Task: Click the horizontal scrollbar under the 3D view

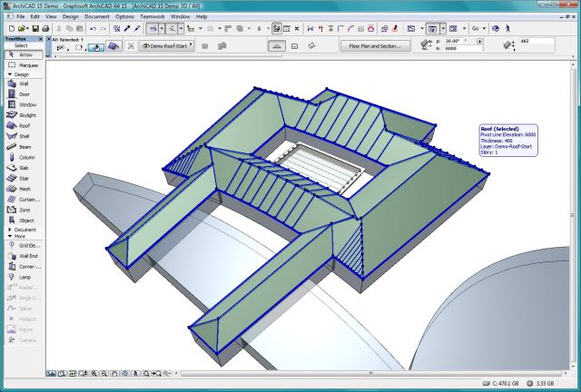Action: (x=370, y=374)
